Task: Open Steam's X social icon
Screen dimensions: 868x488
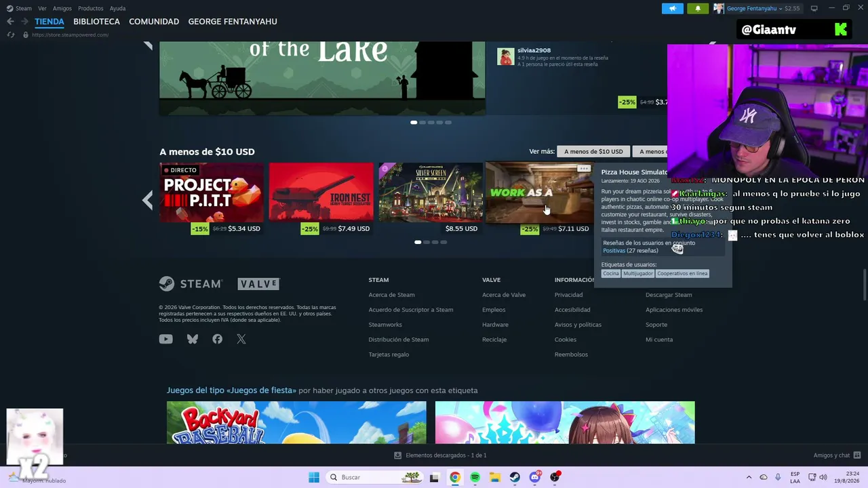Action: [241, 339]
